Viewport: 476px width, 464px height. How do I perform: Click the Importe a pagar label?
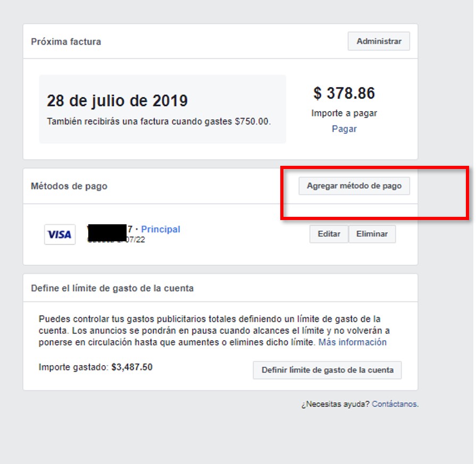344,113
